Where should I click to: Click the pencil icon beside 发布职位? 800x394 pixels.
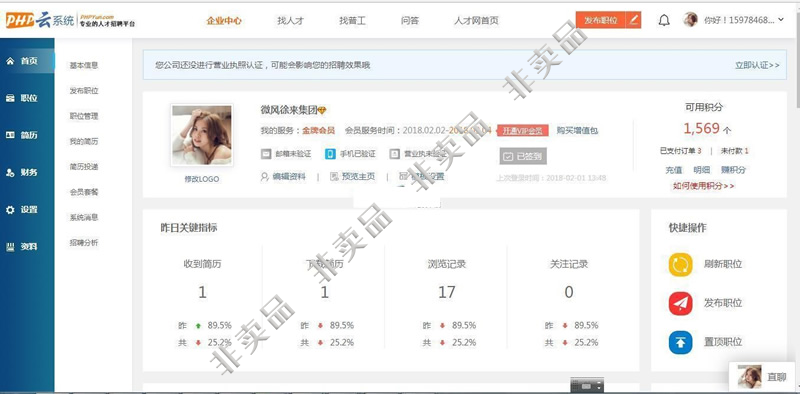pos(634,20)
